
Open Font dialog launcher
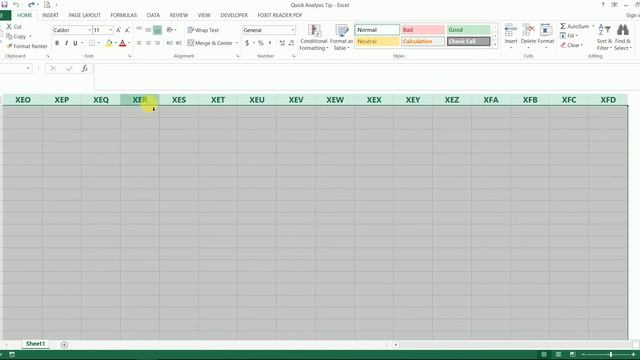point(130,56)
